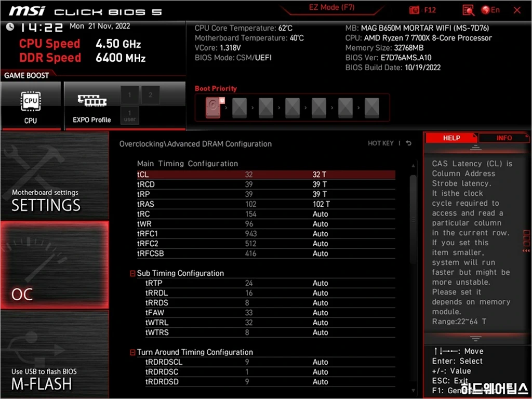The height and width of the screenshot is (399, 532).
Task: Change the tRC Auto setting
Action: click(320, 214)
